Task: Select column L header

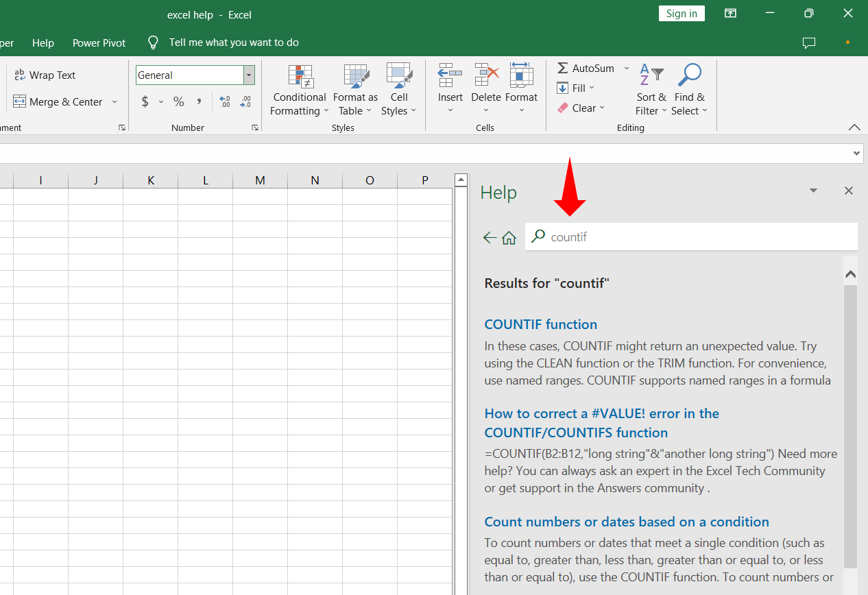Action: pyautogui.click(x=205, y=180)
